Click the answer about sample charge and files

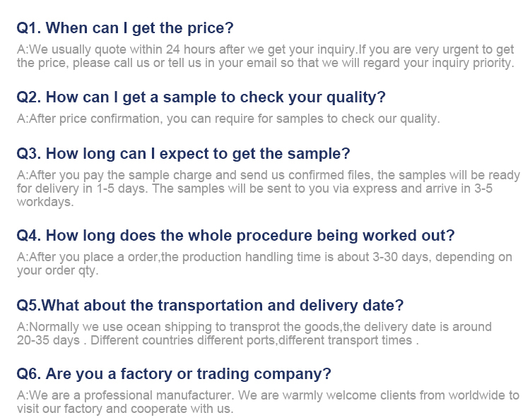(x=269, y=188)
